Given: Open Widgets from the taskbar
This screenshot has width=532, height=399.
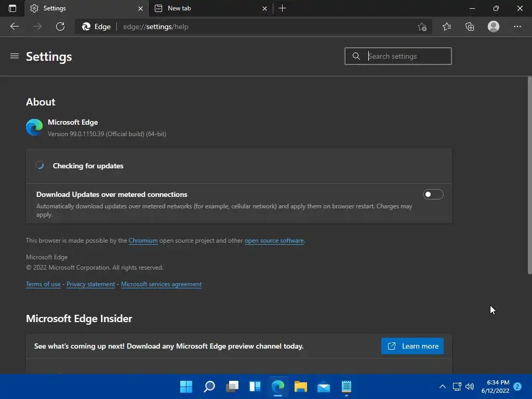Looking at the screenshot, I should coord(255,387).
